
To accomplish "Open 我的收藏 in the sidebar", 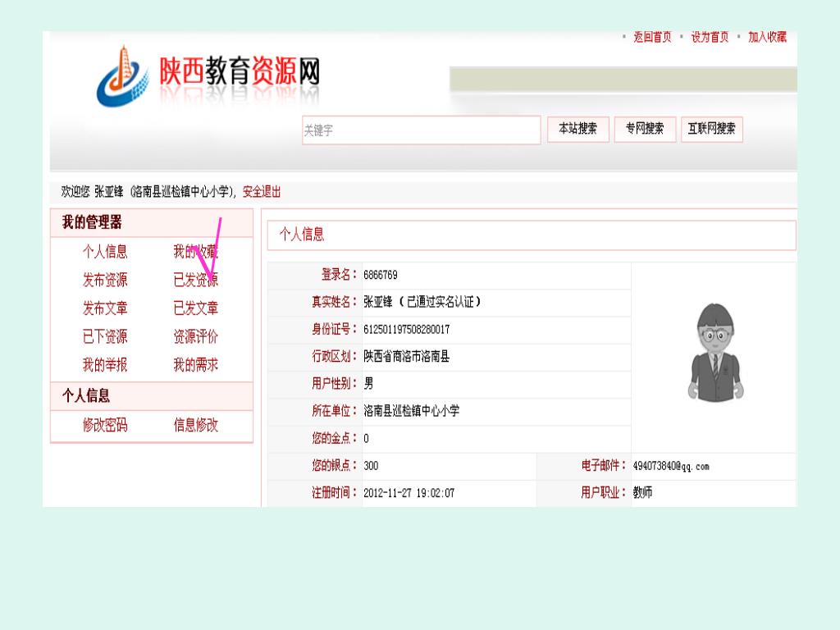I will [195, 252].
